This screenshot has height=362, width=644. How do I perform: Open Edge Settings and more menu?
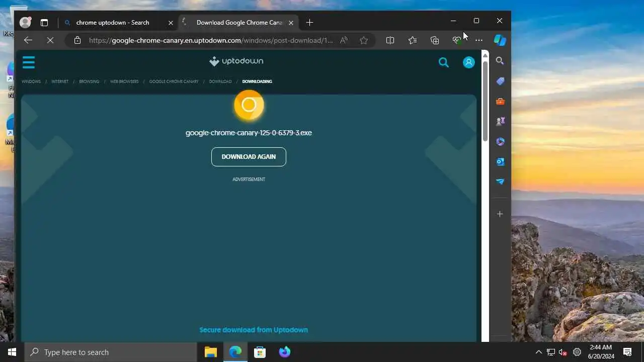(x=479, y=40)
